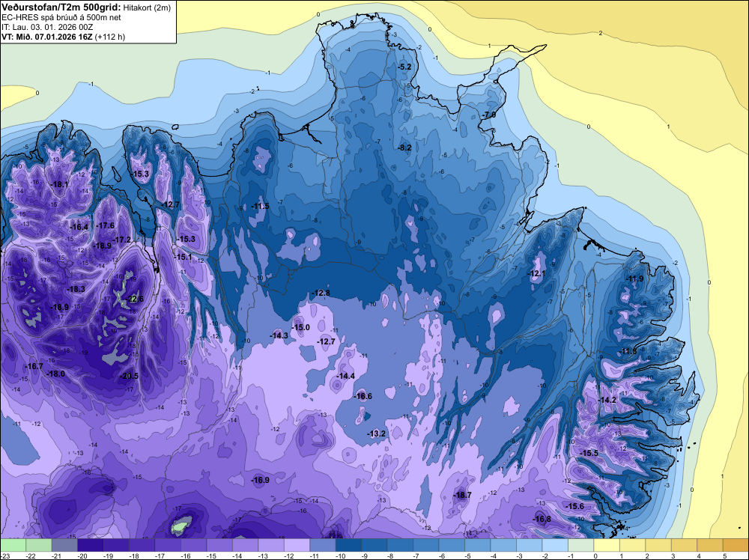This screenshot has height=560, width=749.
Task: Click the "EC-HRES spá brúuð á 500m net" line
Action: point(61,17)
